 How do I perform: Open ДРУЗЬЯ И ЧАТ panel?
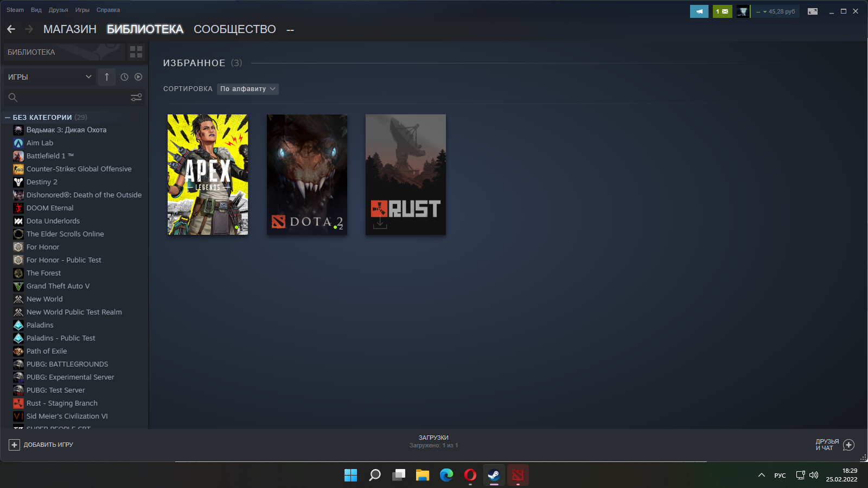click(x=835, y=445)
